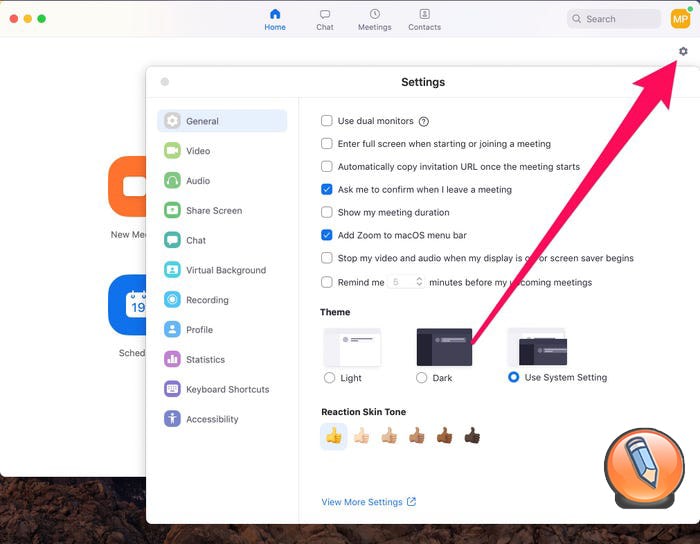Select the Light theme radio button

coord(329,378)
